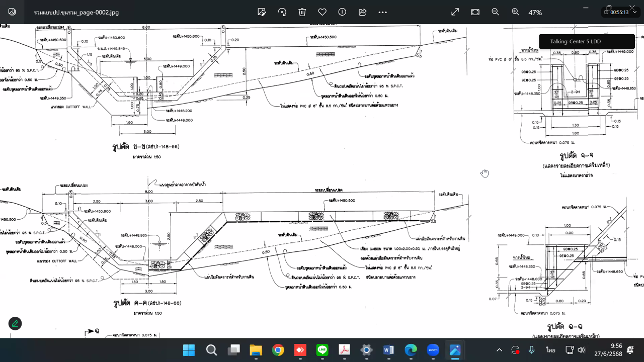Show hidden system tray icons
The width and height of the screenshot is (644, 362).
point(499,350)
